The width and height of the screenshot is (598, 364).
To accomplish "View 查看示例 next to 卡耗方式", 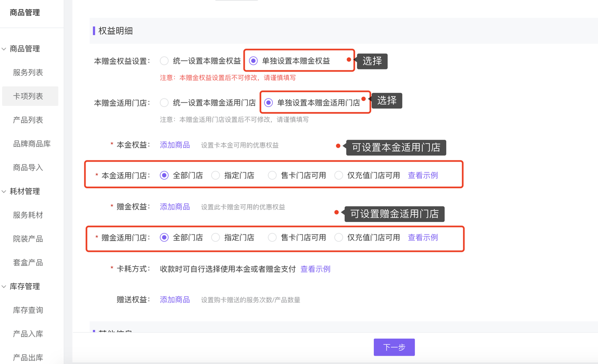I will coord(315,269).
